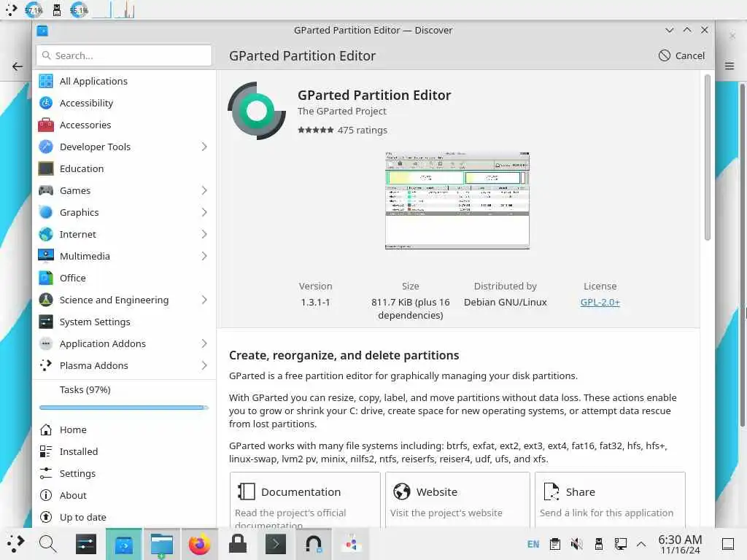
Task: Open the Office category icon
Action: (x=46, y=278)
